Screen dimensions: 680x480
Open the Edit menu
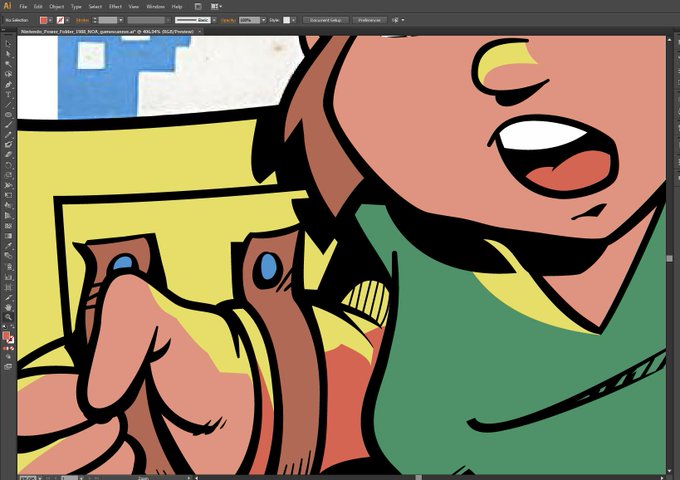(x=38, y=7)
